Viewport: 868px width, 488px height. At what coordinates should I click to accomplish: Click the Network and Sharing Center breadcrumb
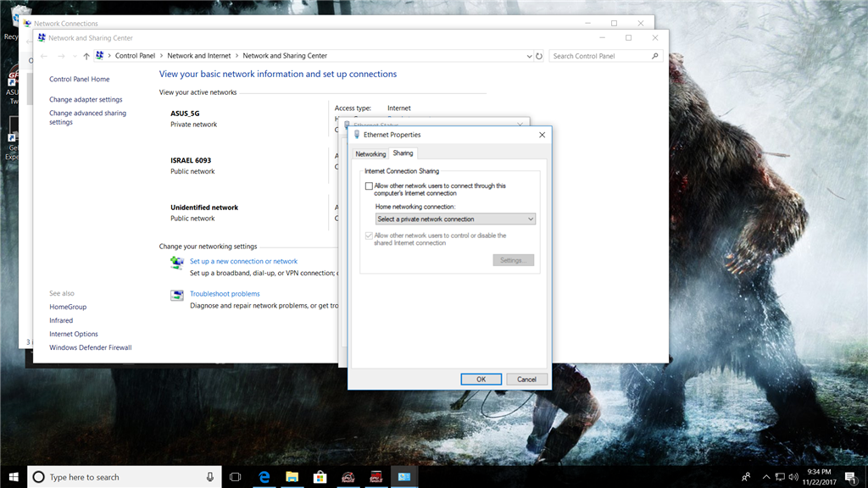coord(285,56)
